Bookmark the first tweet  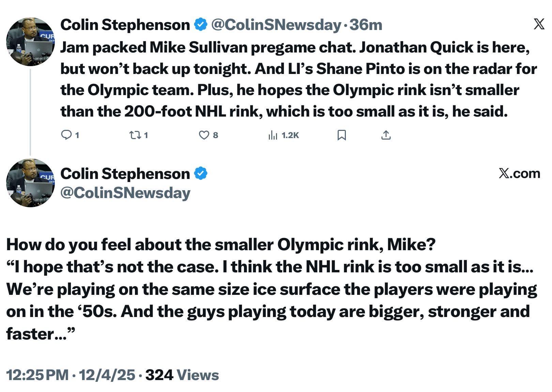pos(341,135)
